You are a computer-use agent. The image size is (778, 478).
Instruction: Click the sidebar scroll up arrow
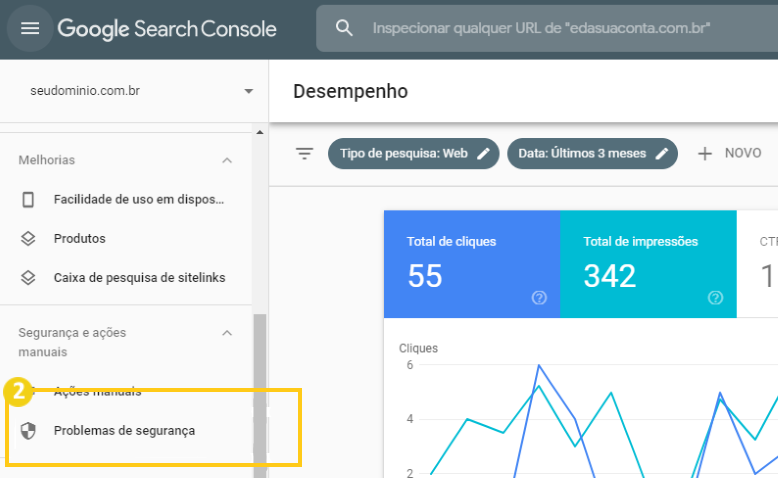tap(260, 133)
